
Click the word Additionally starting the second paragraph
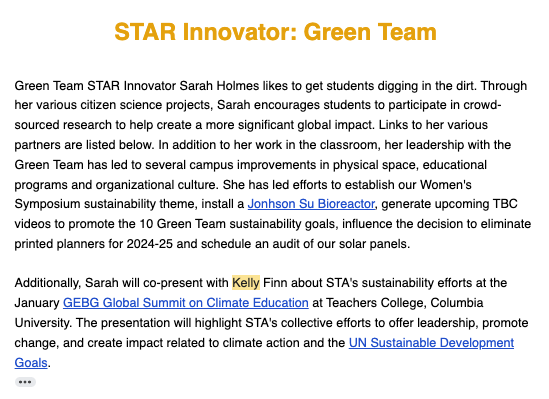47,283
